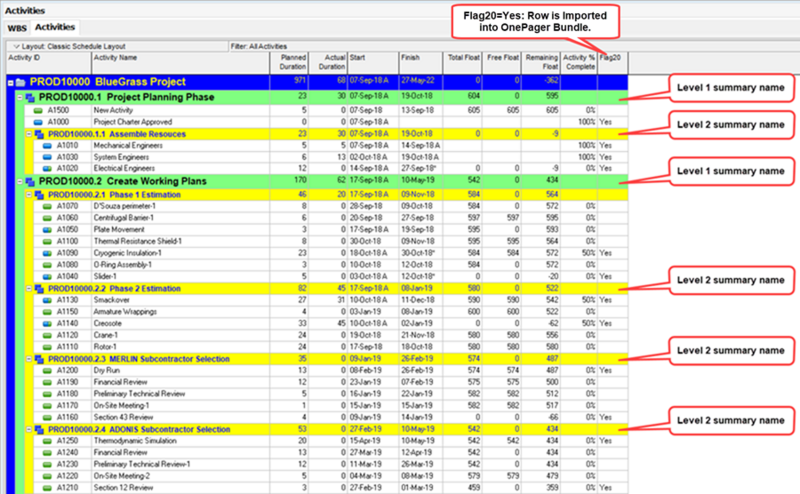Click the Total Float column header
The height and width of the screenshot is (494, 800).
tap(462, 62)
